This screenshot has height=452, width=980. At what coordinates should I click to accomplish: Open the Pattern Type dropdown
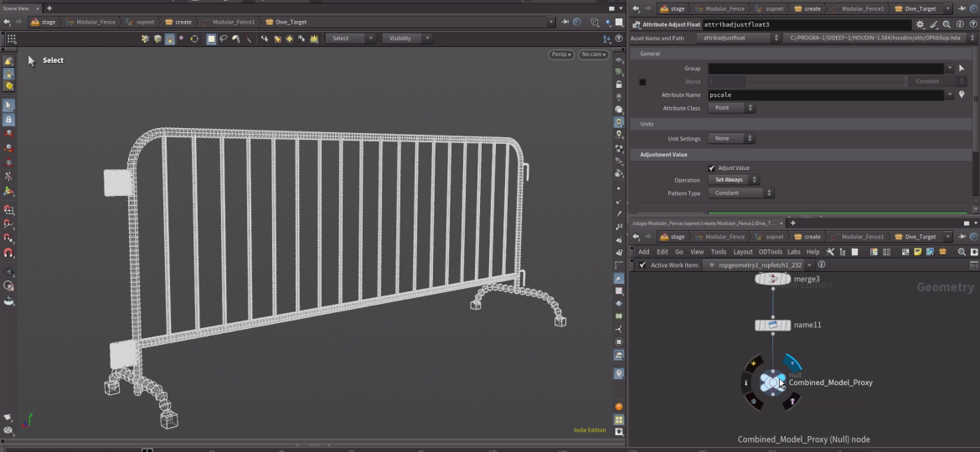pyautogui.click(x=740, y=193)
